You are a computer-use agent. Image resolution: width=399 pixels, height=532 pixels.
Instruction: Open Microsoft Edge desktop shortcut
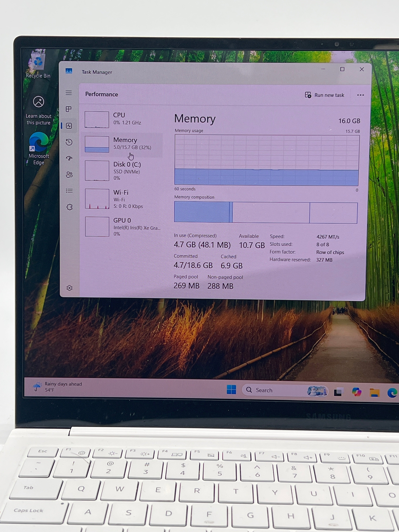[39, 149]
